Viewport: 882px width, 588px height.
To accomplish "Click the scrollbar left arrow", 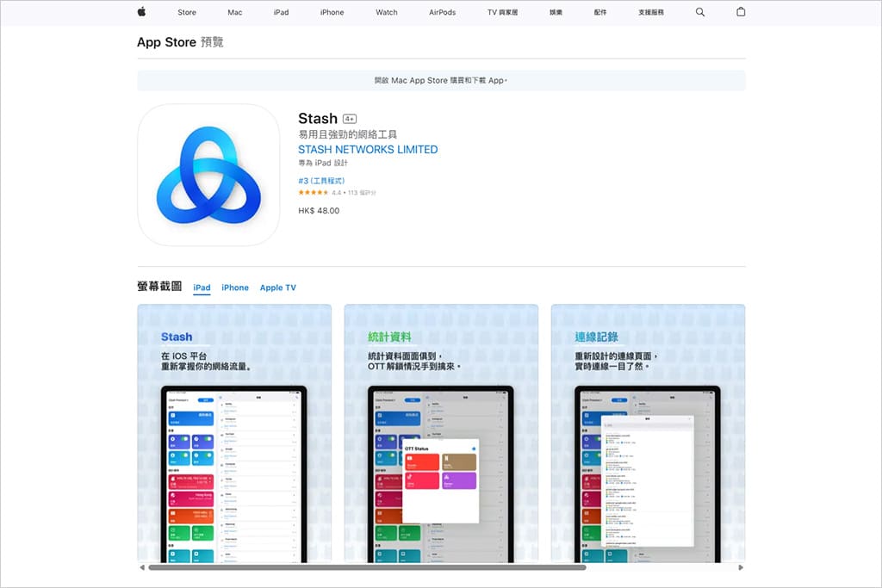I will (142, 567).
